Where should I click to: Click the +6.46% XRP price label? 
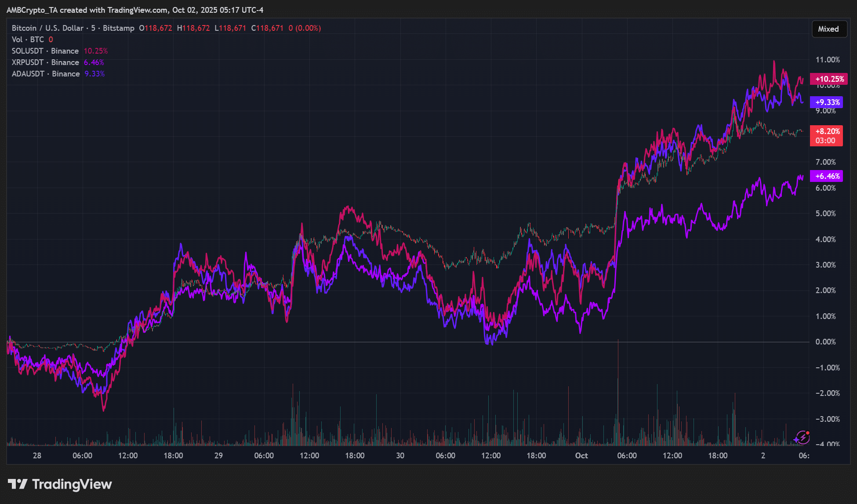827,176
